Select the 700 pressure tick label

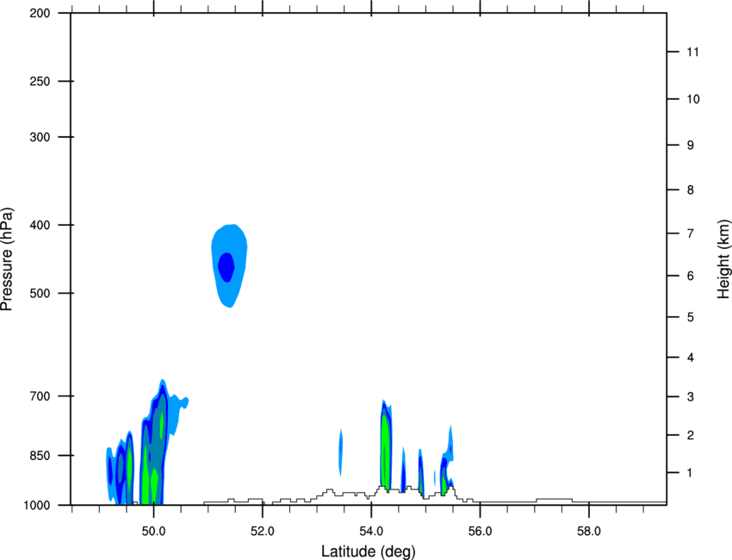click(40, 396)
